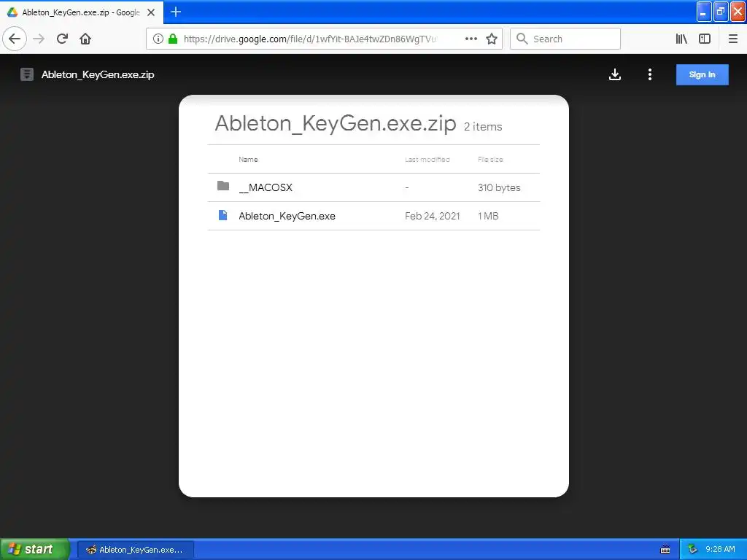Open the __MACOSX folder row
Image resolution: width=747 pixels, height=560 pixels.
pos(373,187)
